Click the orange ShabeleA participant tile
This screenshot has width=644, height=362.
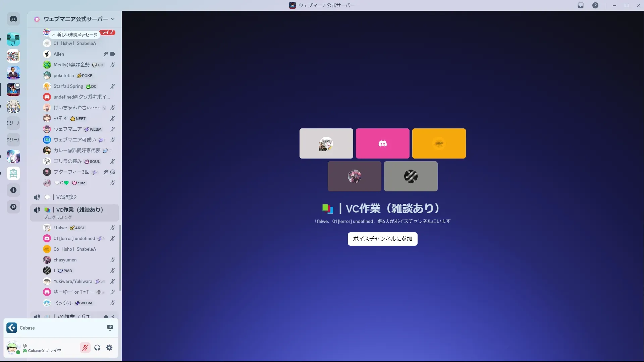(x=439, y=143)
